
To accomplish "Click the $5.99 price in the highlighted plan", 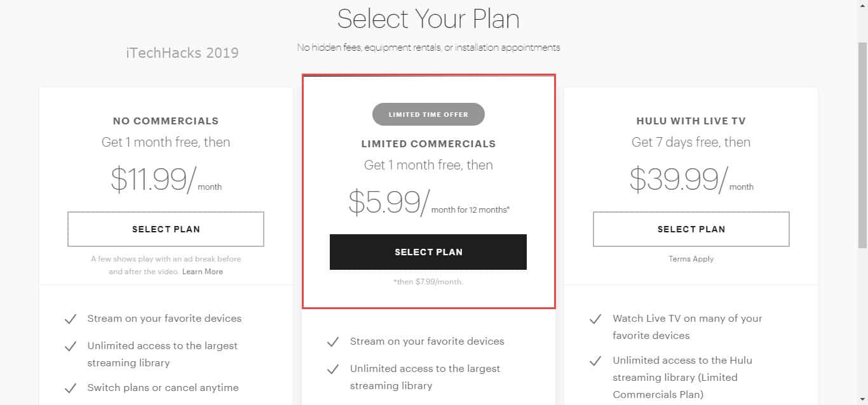I will pyautogui.click(x=384, y=202).
